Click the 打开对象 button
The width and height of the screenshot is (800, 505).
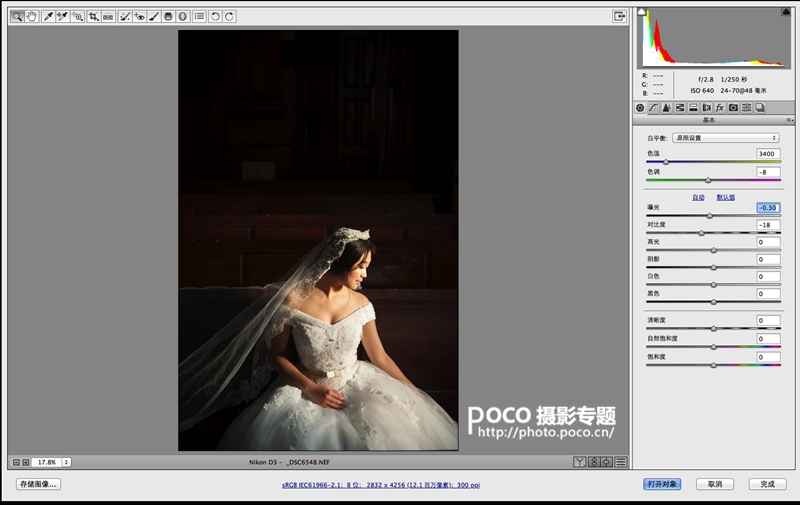[x=662, y=484]
